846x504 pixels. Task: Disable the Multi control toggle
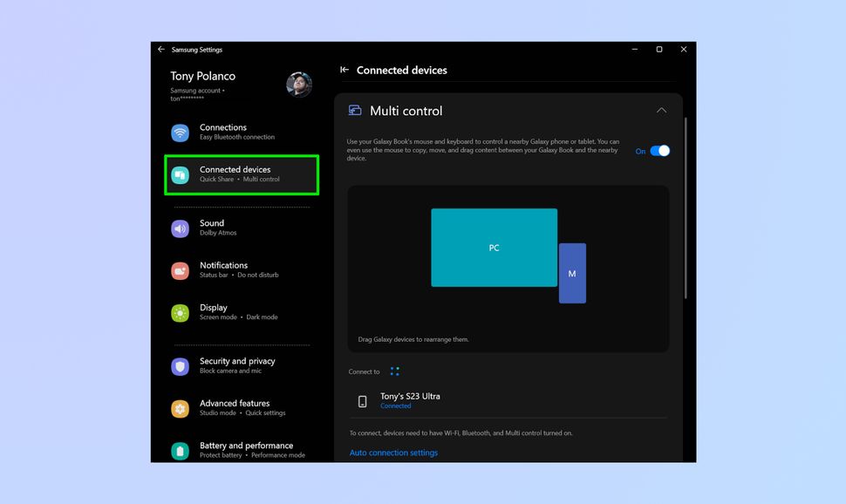(x=659, y=150)
